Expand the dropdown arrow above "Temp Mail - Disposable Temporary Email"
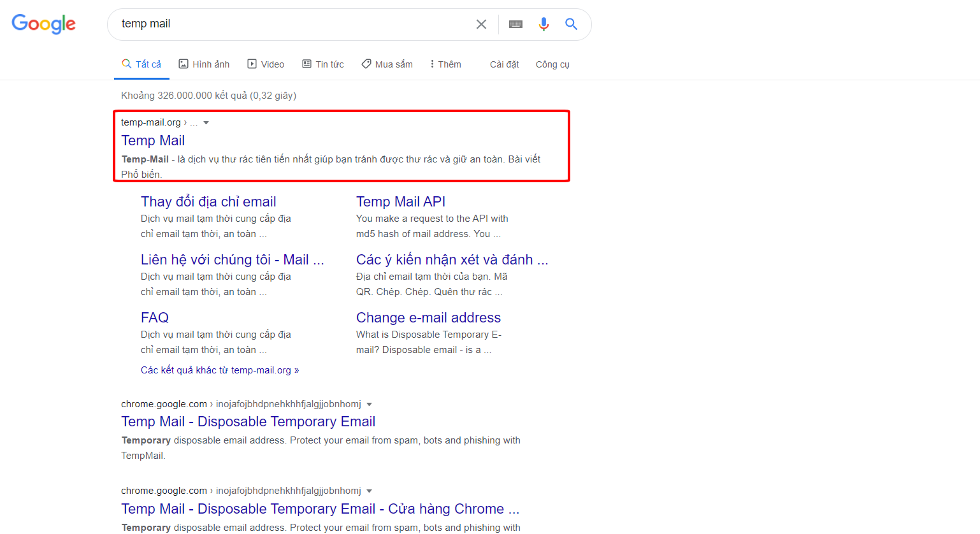Image resolution: width=980 pixels, height=534 pixels. coord(370,404)
